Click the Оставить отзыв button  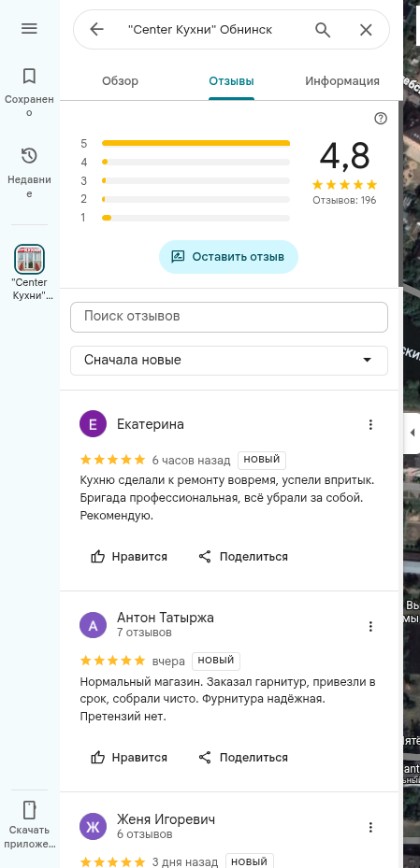coord(228,257)
